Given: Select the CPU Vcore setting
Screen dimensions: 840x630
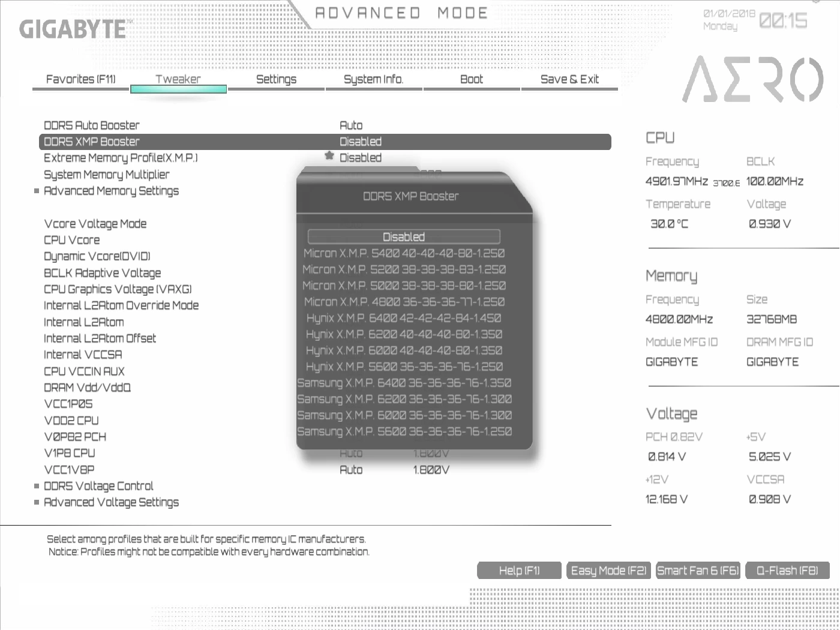Looking at the screenshot, I should click(x=72, y=240).
